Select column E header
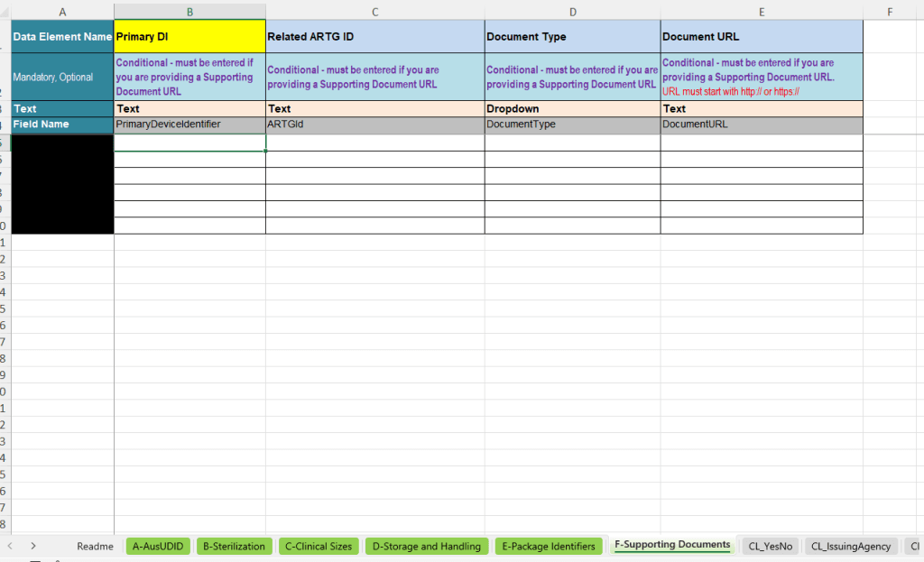 click(762, 12)
